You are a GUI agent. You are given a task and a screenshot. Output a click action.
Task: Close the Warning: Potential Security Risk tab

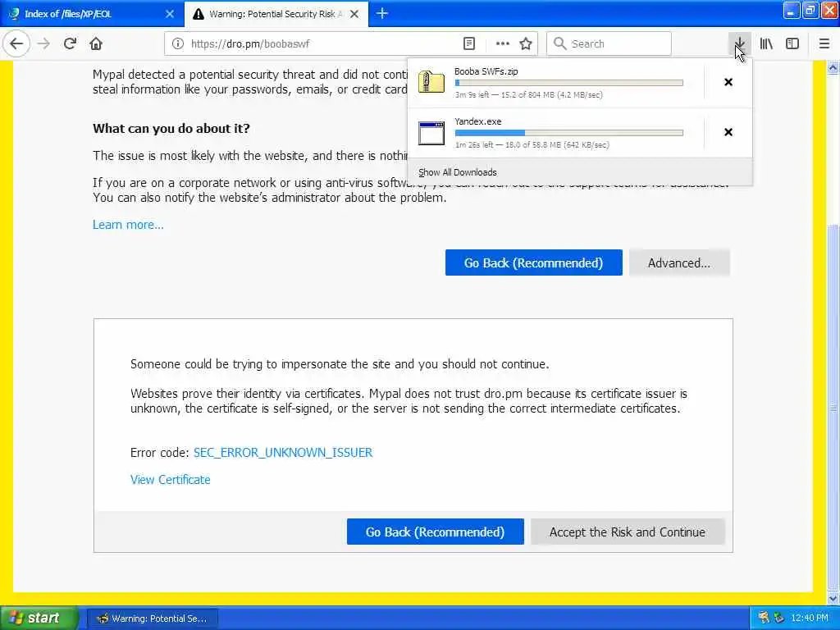(354, 14)
